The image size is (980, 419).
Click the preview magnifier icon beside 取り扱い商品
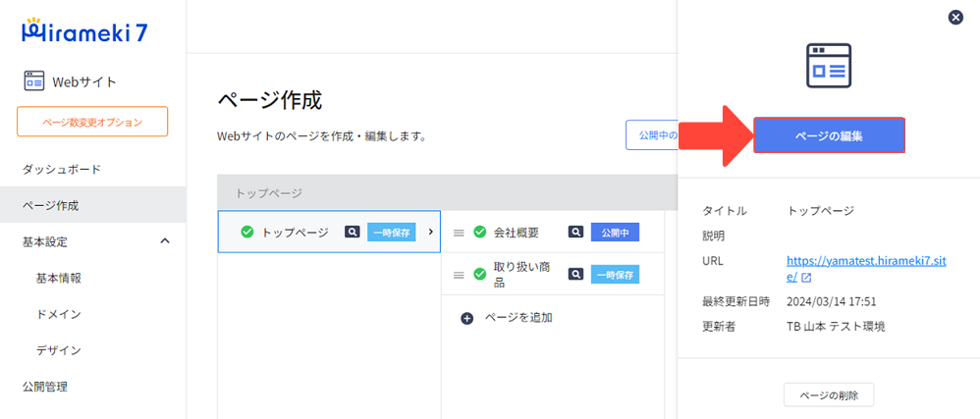pos(577,275)
